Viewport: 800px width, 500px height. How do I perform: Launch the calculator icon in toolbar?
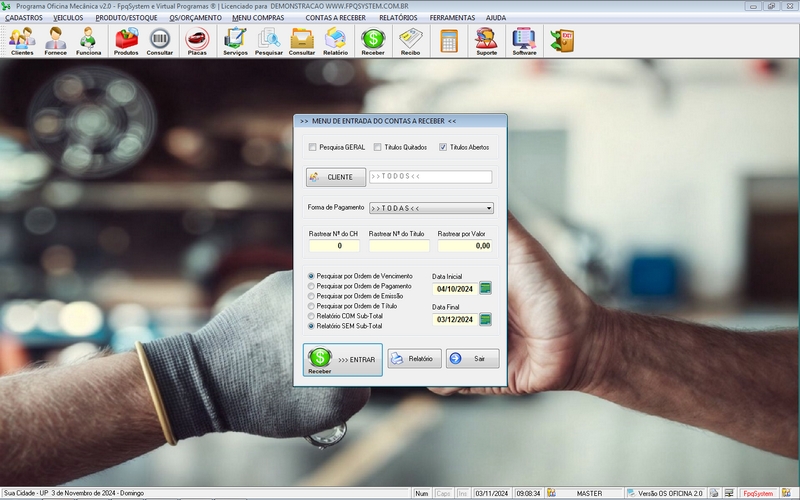(449, 40)
